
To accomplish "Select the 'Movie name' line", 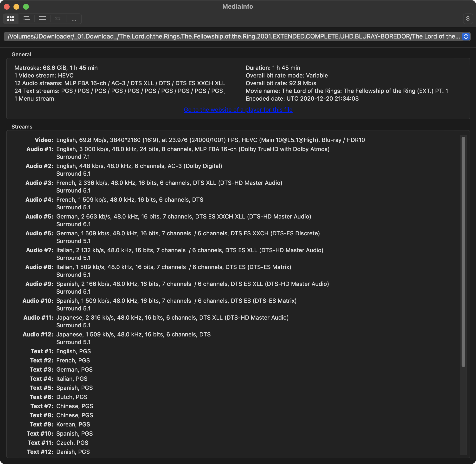I will 347,91.
